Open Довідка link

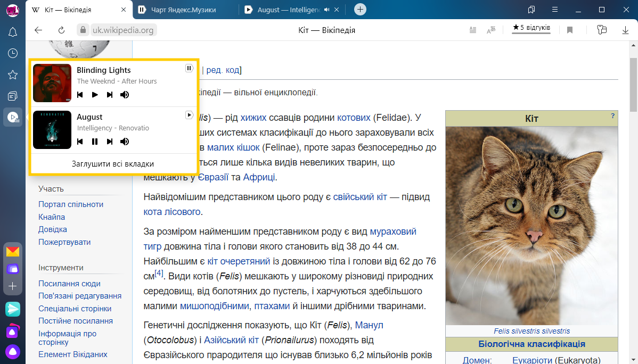(53, 229)
